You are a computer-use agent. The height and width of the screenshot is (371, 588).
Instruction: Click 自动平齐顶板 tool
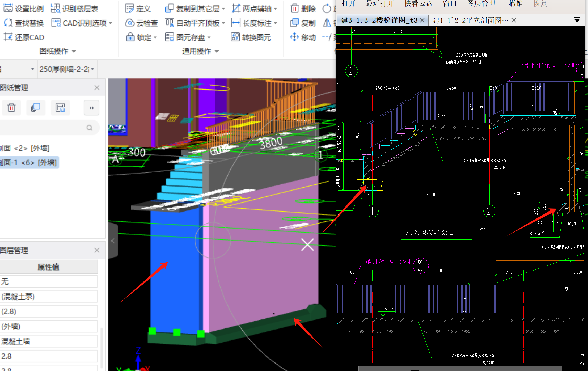pyautogui.click(x=193, y=23)
